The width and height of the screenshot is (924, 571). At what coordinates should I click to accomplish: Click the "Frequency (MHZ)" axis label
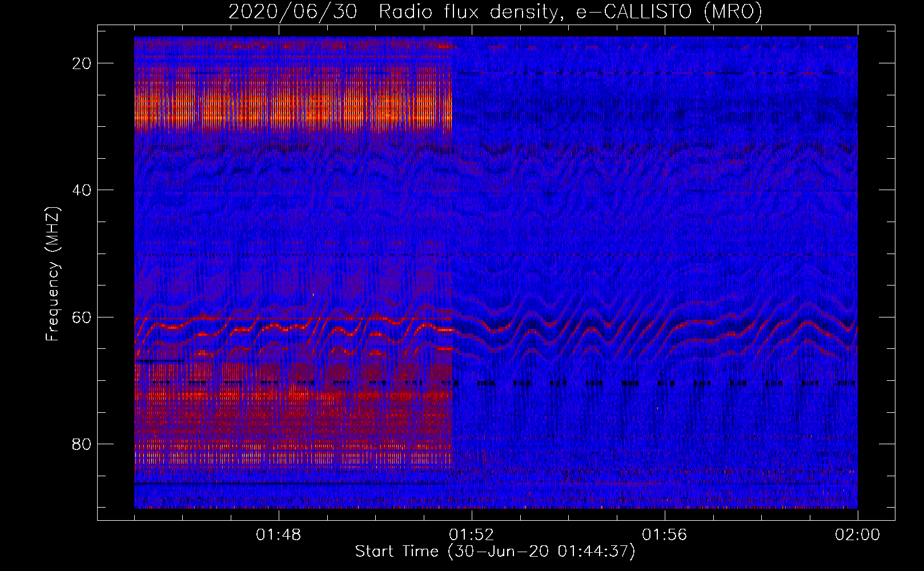[x=53, y=274]
